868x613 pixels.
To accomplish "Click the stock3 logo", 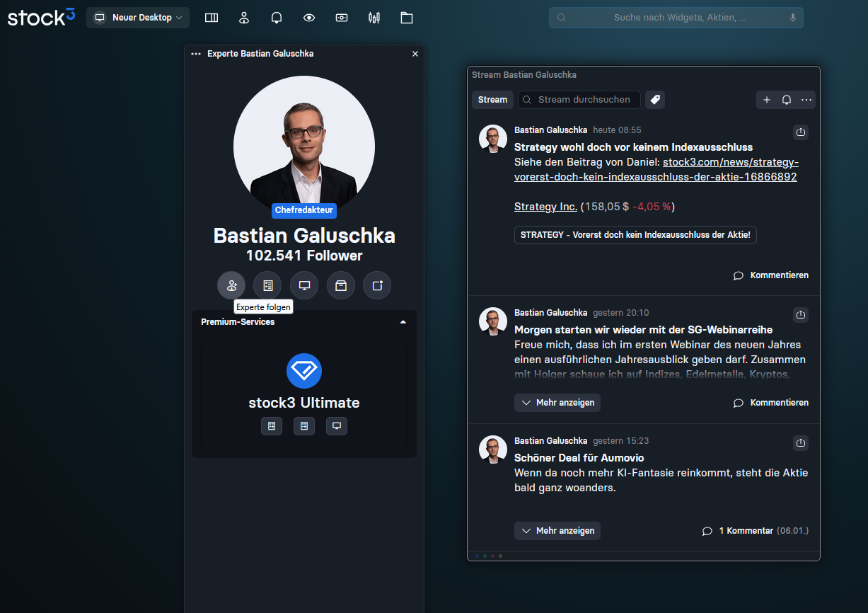I will click(x=41, y=17).
